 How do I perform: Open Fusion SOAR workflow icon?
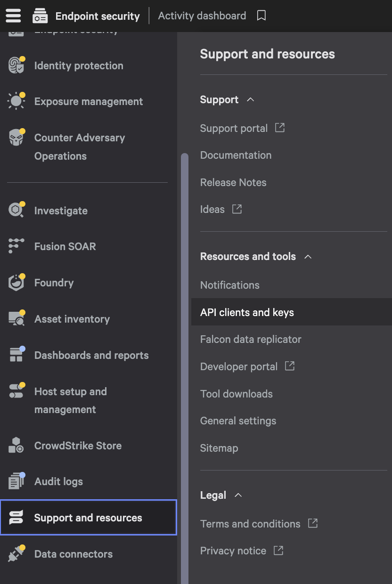16,246
